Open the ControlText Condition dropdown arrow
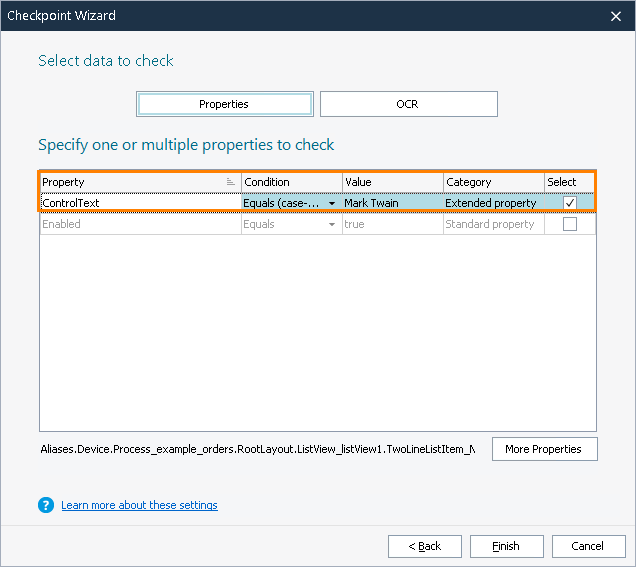 point(332,203)
